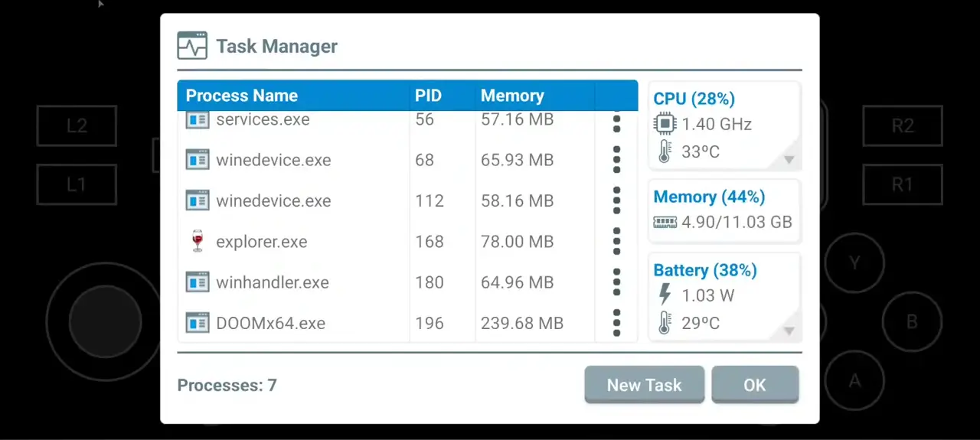Click the battery lightning bolt icon
This screenshot has width=980, height=440.
coord(665,295)
